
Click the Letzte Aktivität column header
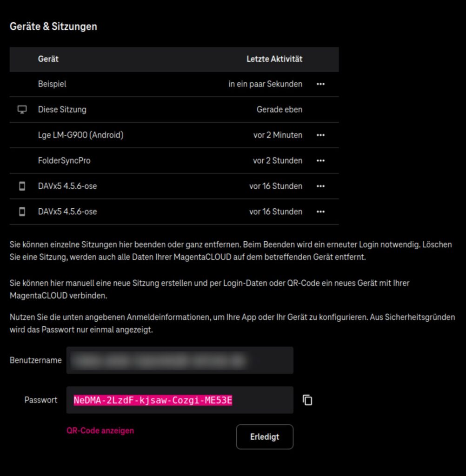274,59
